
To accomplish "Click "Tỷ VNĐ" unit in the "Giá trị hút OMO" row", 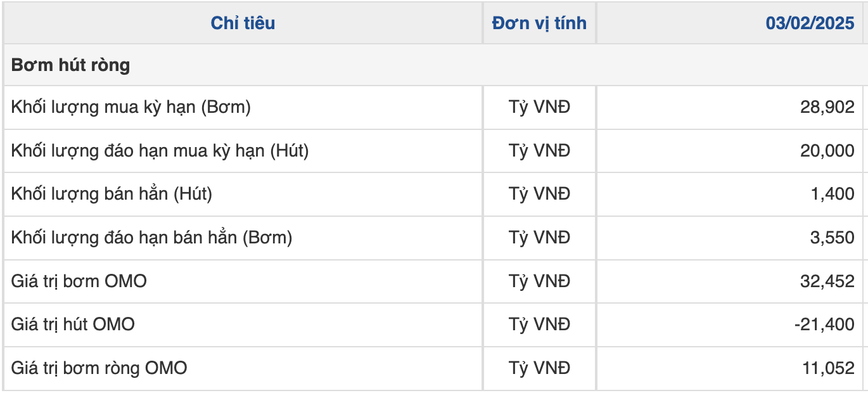I will [x=539, y=325].
